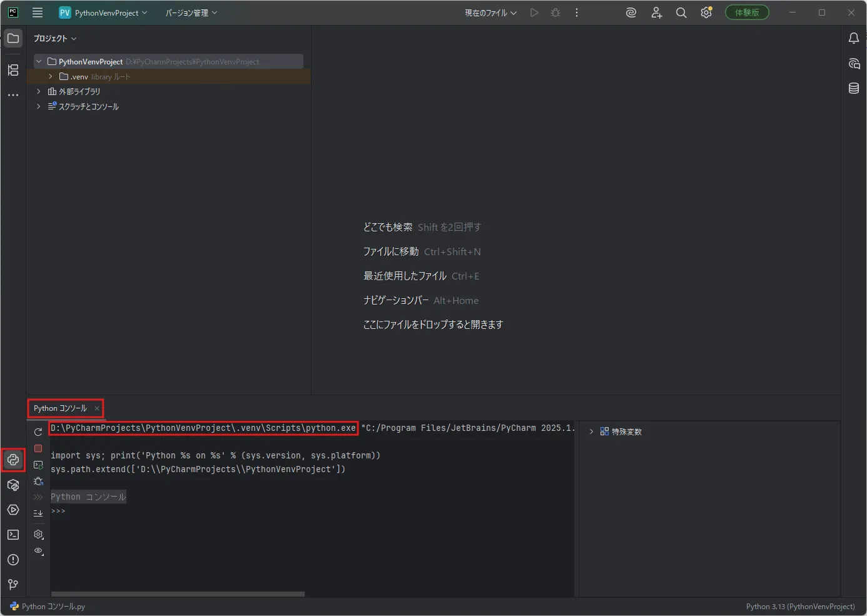Image resolution: width=867 pixels, height=616 pixels.
Task: Open the Services tool window icon
Action: pyautogui.click(x=13, y=510)
